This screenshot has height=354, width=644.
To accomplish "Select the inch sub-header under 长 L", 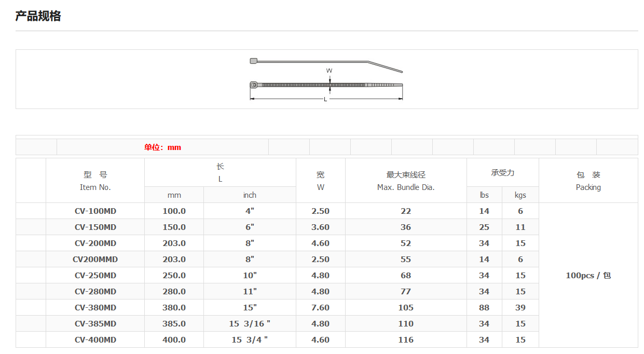I will point(250,195).
